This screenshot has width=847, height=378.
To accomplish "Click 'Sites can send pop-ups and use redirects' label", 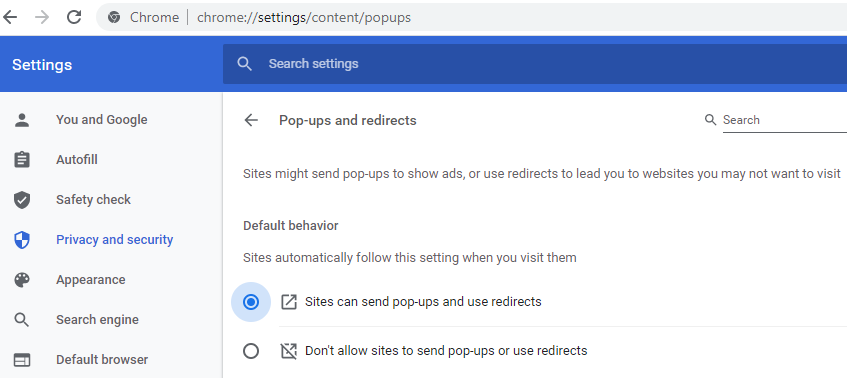I will coord(423,301).
